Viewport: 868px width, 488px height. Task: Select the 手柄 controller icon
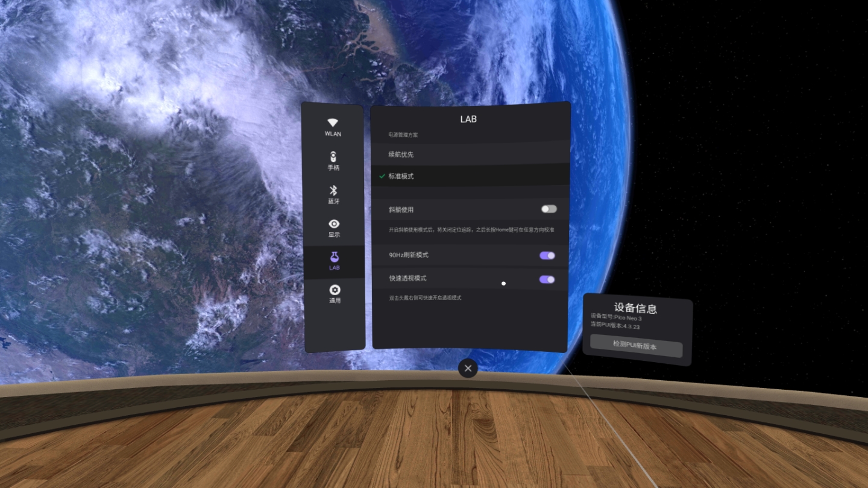pyautogui.click(x=333, y=157)
